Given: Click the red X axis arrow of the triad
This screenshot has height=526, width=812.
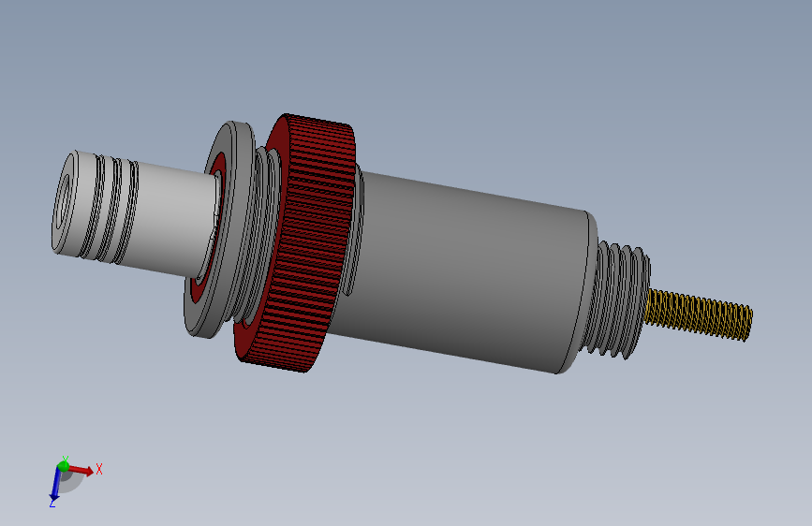Looking at the screenshot, I should click(x=81, y=470).
